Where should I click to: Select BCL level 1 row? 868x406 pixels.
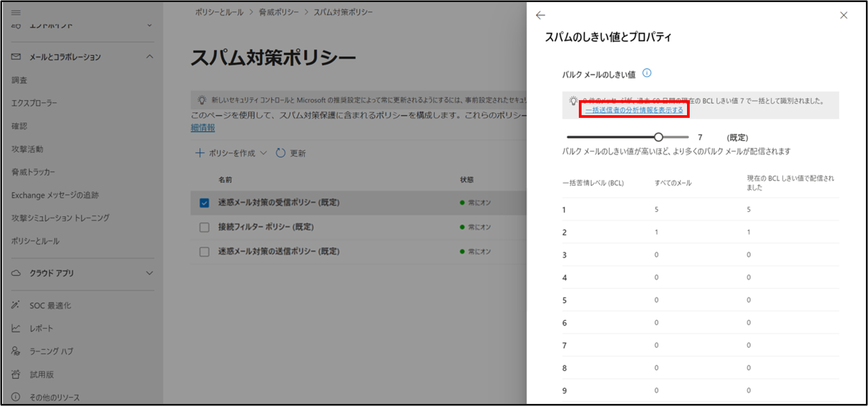700,209
